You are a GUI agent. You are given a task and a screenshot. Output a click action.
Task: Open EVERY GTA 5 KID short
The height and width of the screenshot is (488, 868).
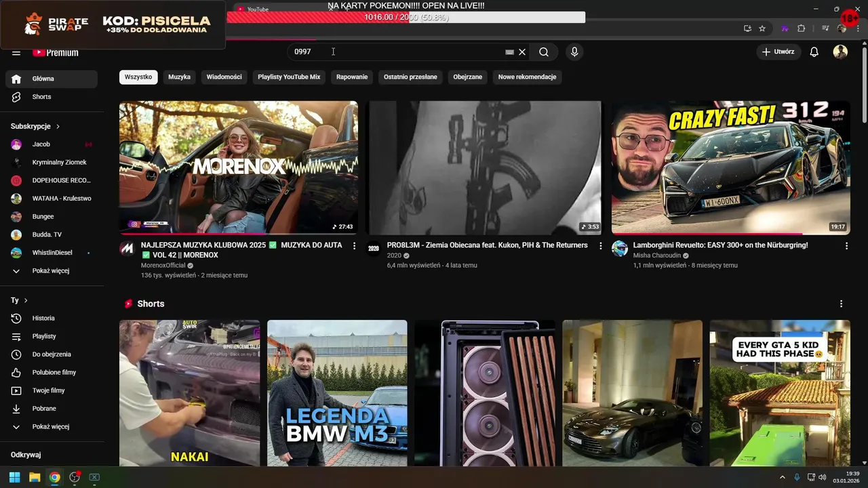[x=780, y=393]
